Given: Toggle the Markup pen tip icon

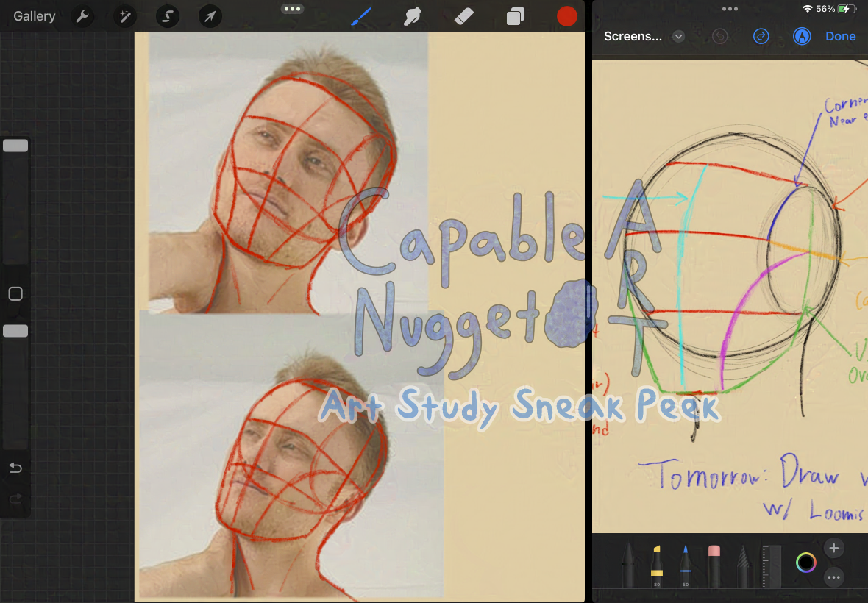Looking at the screenshot, I should click(801, 36).
